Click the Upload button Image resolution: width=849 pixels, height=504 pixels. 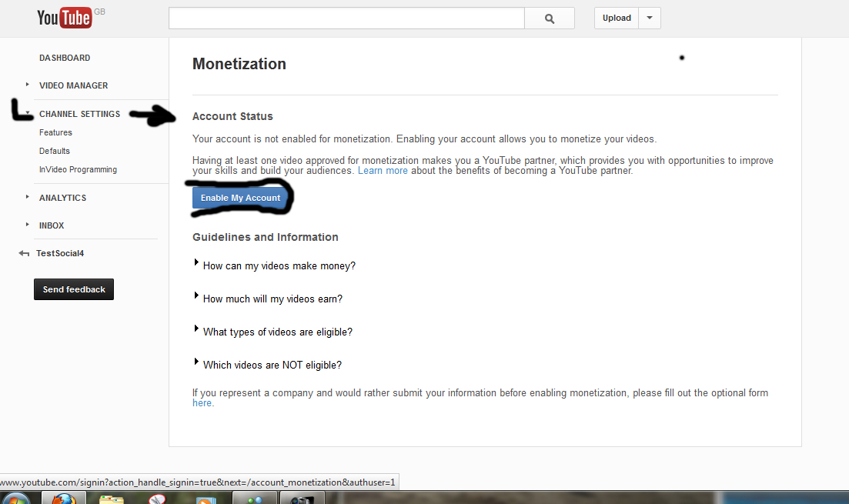617,18
